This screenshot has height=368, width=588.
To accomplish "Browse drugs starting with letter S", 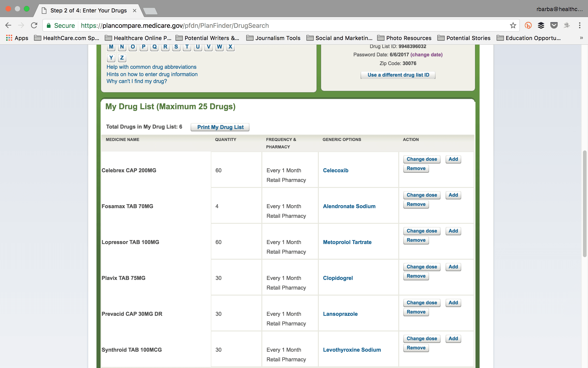I will (x=176, y=47).
